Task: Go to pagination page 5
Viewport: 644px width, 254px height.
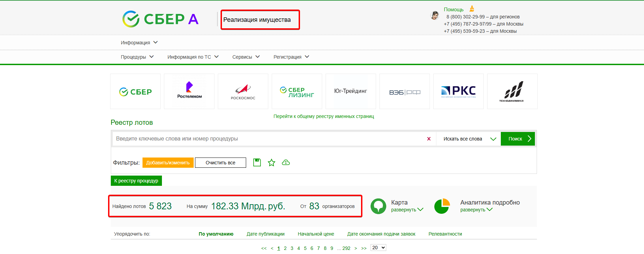Action: point(305,248)
